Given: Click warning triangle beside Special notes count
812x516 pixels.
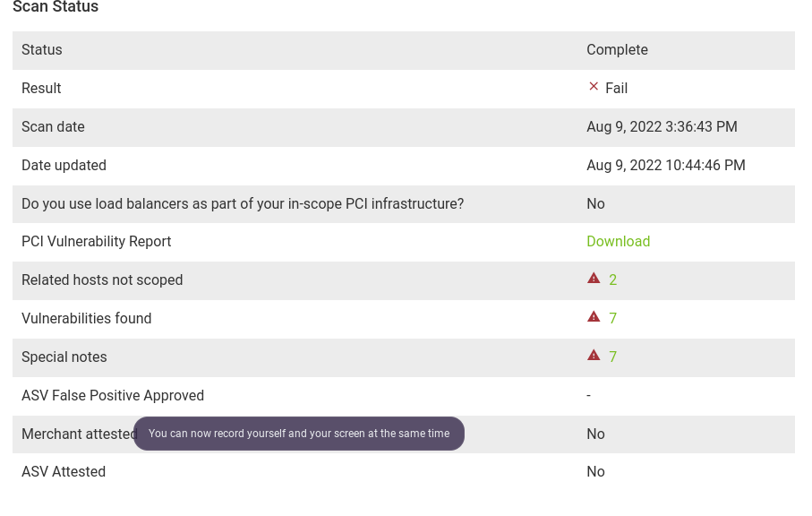Looking at the screenshot, I should [594, 356].
